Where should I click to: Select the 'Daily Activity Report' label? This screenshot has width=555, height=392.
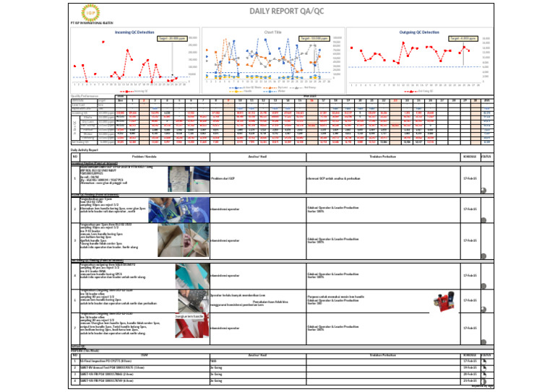pos(85,150)
